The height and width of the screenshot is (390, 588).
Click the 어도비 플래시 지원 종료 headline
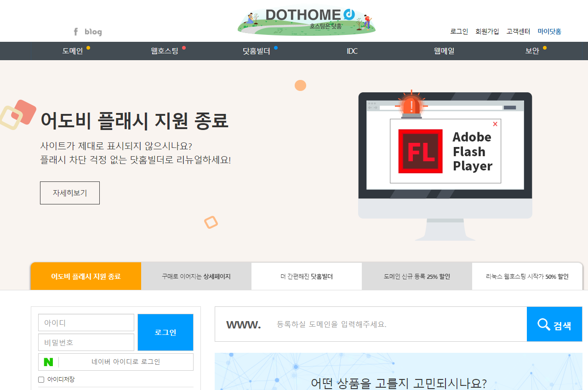[x=134, y=120]
